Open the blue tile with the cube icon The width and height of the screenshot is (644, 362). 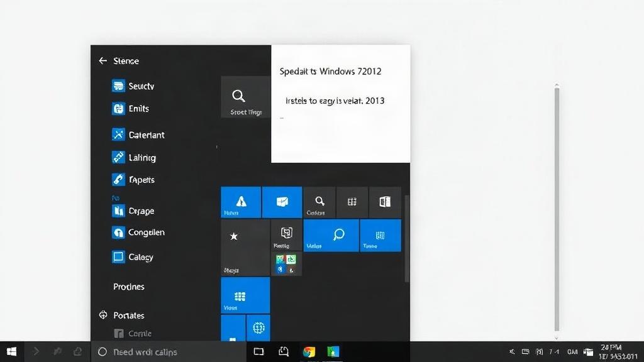[x=282, y=202]
